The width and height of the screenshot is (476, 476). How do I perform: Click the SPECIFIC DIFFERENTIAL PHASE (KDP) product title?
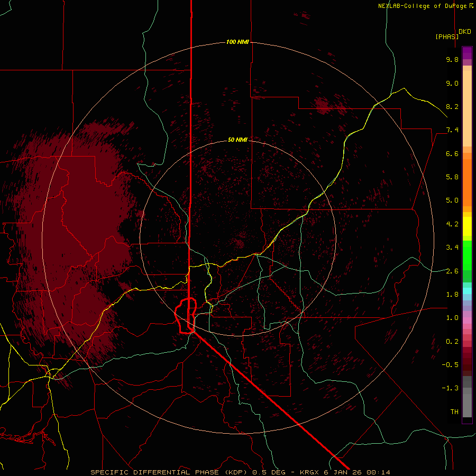(170, 472)
